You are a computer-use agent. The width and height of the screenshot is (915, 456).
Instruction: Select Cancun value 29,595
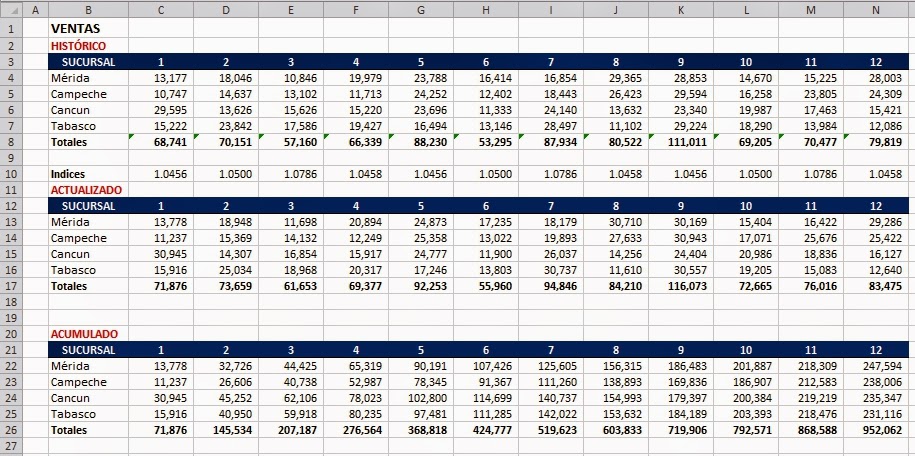pyautogui.click(x=161, y=110)
